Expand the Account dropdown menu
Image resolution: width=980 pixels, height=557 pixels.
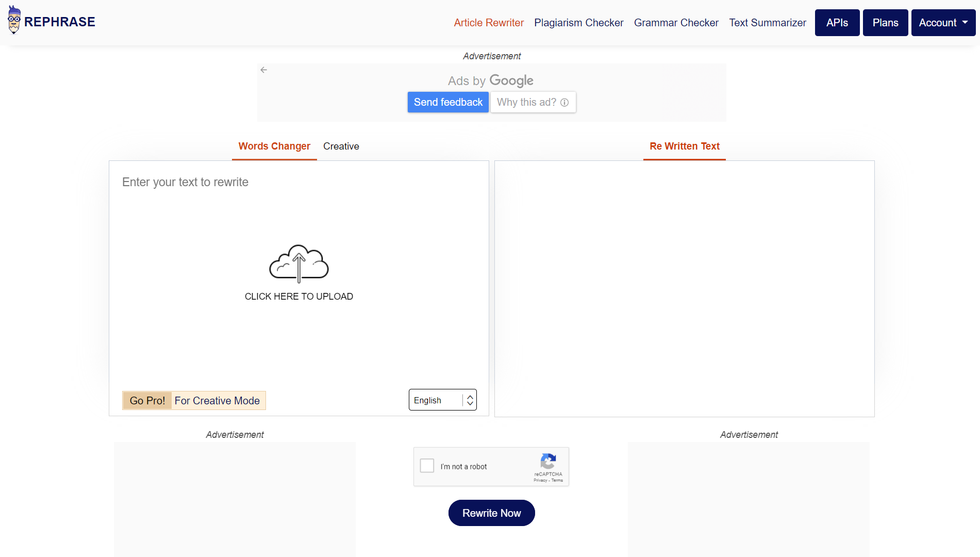point(943,23)
